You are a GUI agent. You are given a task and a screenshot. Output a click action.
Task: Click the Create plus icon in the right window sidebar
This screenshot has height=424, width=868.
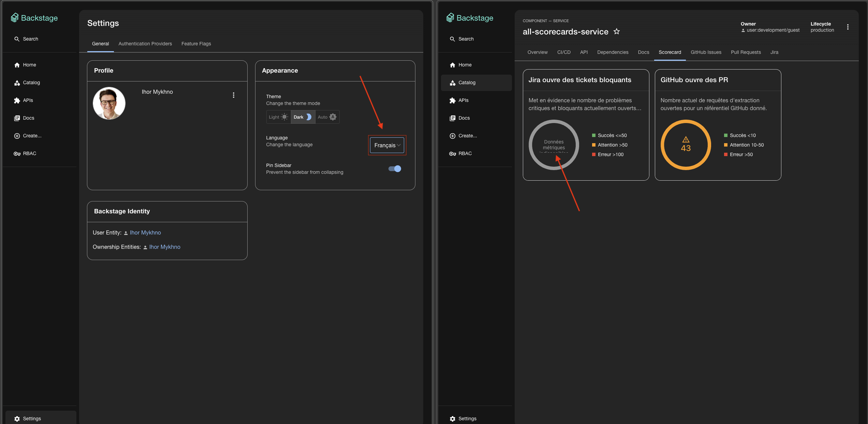tap(453, 136)
